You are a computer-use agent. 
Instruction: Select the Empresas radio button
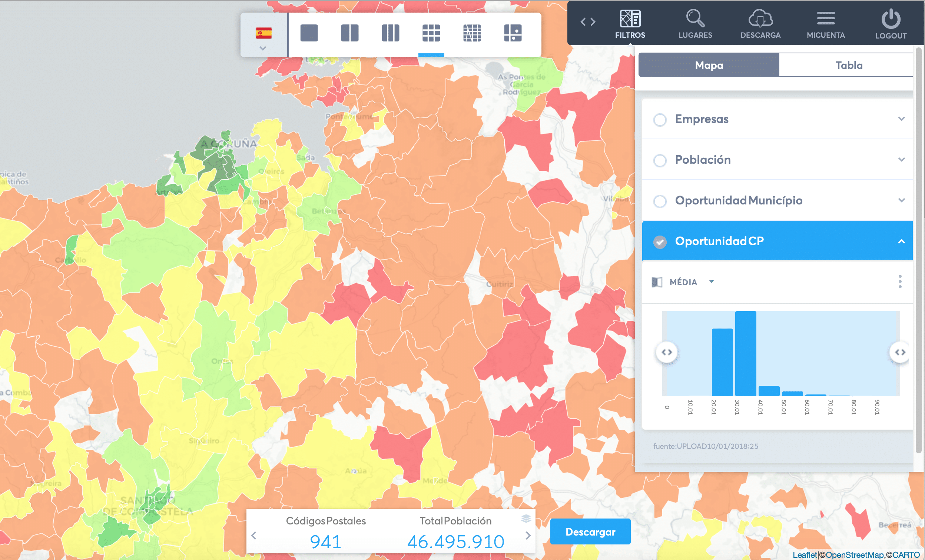pos(660,120)
